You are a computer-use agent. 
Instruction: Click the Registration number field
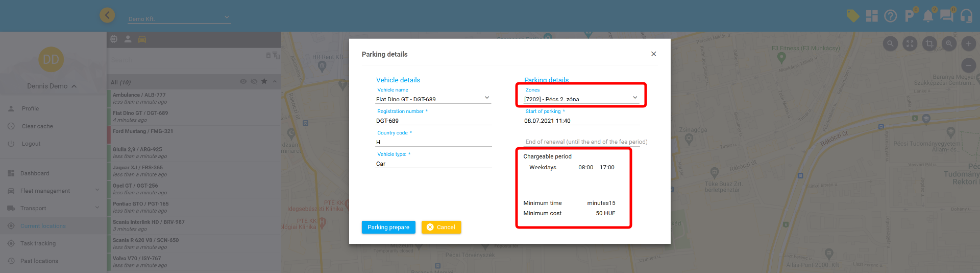(433, 121)
